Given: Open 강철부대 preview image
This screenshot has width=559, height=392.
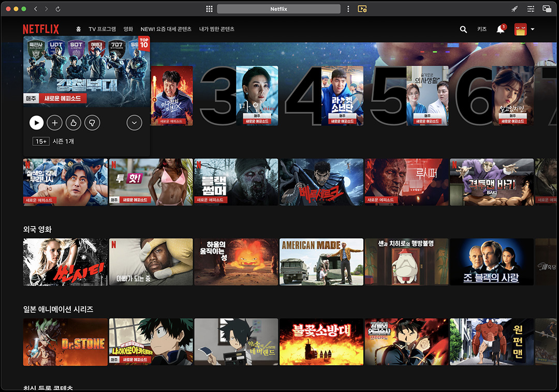Looking at the screenshot, I should (x=86, y=71).
